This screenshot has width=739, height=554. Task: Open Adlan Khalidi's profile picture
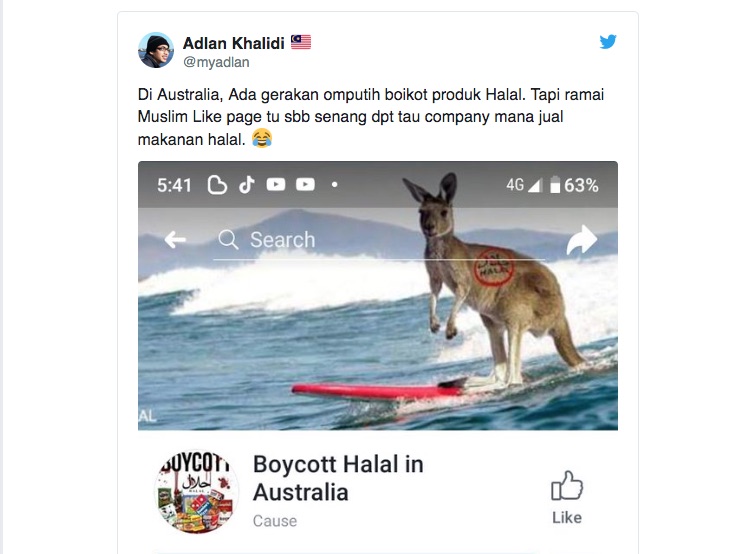tap(156, 50)
